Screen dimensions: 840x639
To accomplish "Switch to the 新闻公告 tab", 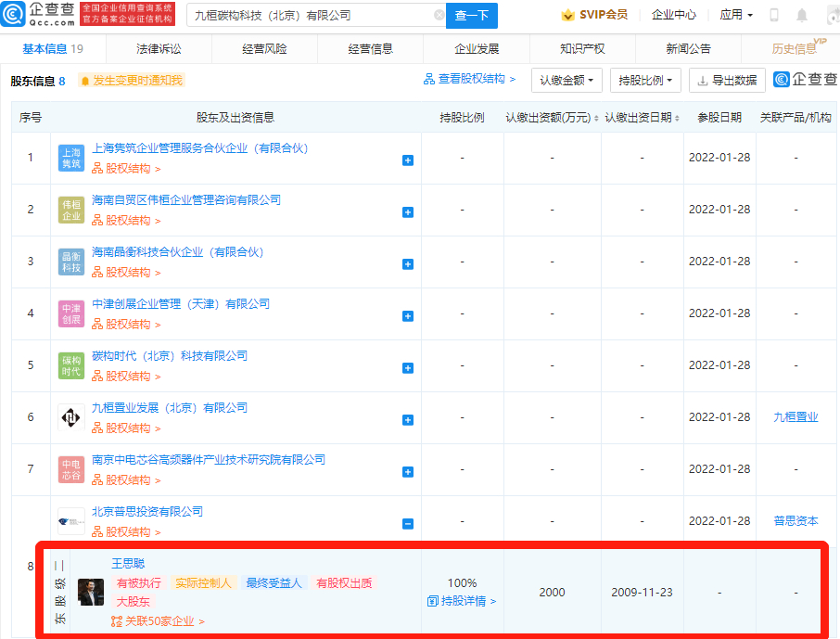I will tap(688, 49).
